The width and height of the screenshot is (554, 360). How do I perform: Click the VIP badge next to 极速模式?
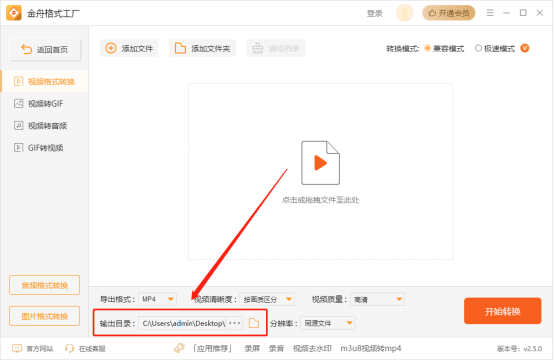pyautogui.click(x=525, y=48)
